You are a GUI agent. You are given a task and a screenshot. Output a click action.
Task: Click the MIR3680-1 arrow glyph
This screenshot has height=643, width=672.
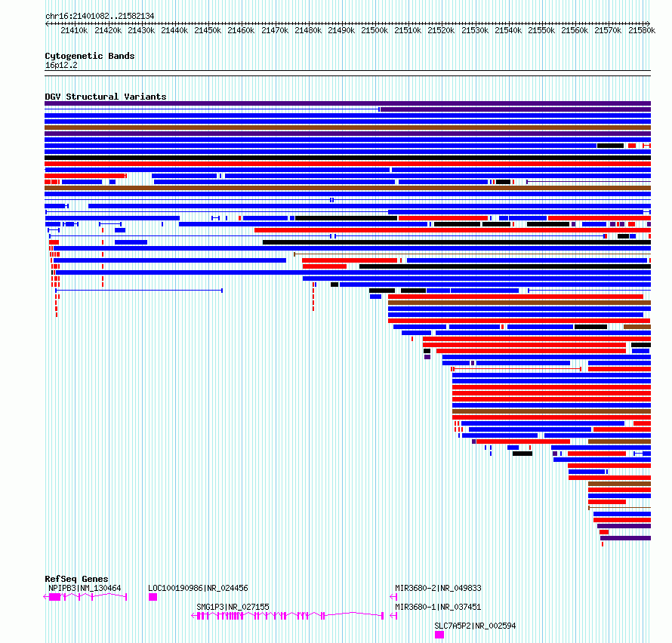pos(393,616)
